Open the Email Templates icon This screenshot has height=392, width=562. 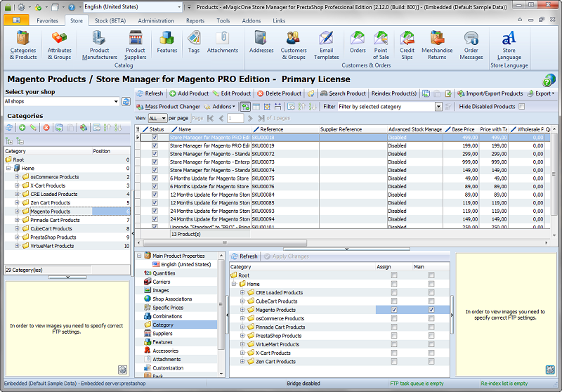pyautogui.click(x=326, y=44)
